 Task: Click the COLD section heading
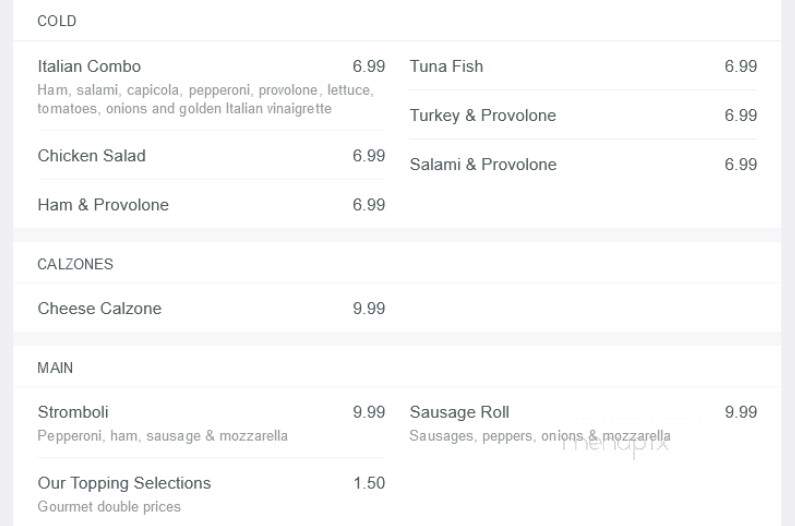[x=57, y=21]
